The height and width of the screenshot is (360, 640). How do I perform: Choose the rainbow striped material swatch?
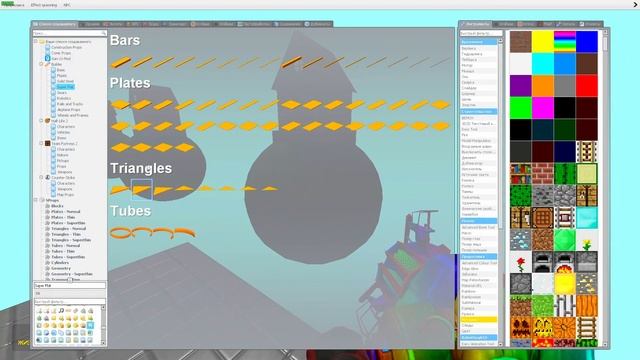point(564,41)
